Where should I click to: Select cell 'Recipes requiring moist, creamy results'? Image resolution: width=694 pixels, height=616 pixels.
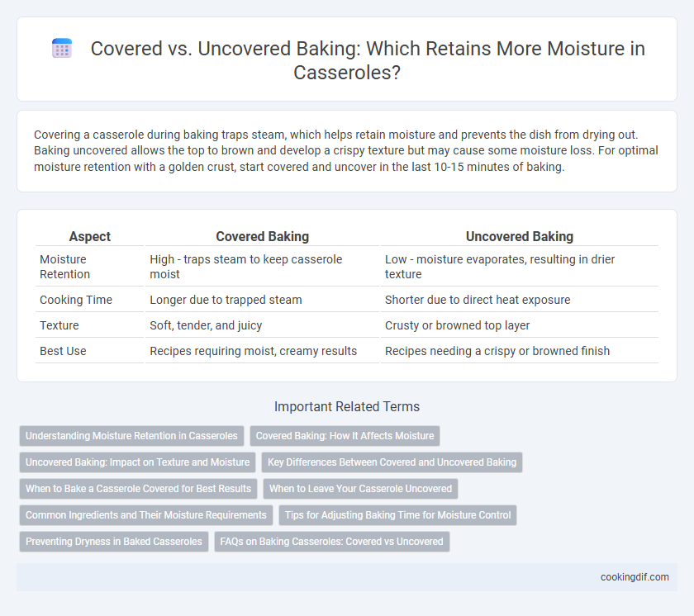point(263,351)
